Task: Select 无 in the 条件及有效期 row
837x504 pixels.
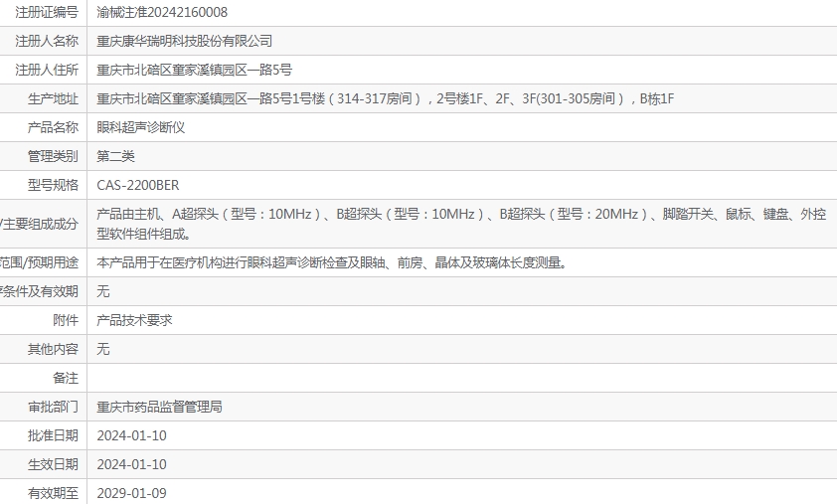Action: (x=103, y=291)
